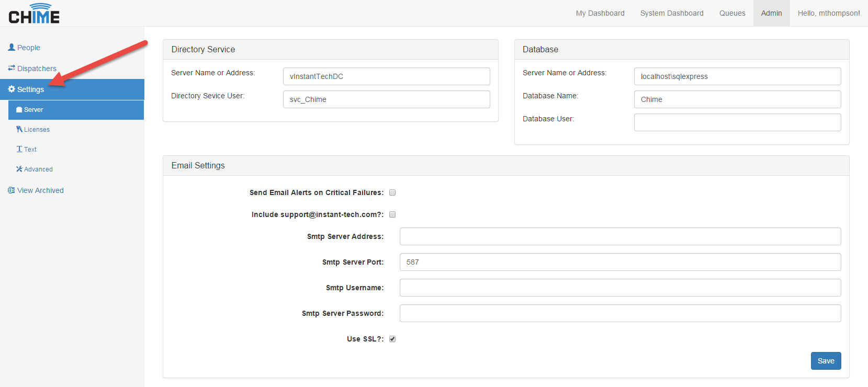Open the Hello, mthompson! user link
The image size is (868, 387).
(829, 13)
